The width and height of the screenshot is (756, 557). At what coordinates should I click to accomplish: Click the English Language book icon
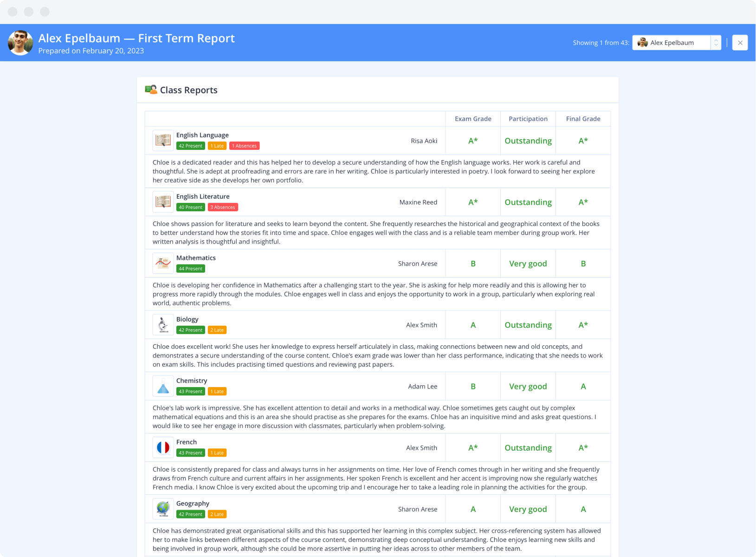163,140
